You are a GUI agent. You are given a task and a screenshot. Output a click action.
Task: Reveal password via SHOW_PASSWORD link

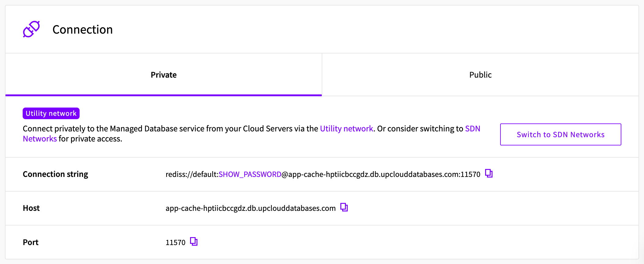pos(250,174)
